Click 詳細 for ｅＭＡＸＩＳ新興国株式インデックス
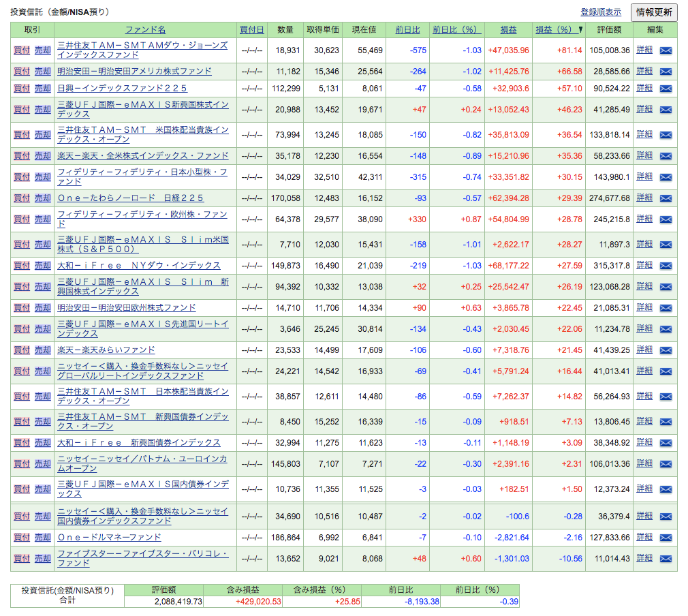Screen dimensions: 688x616 click(644, 109)
